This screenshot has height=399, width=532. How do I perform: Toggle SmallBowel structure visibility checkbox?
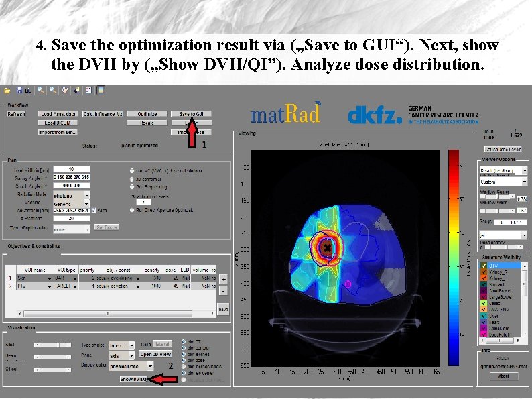[x=484, y=291]
